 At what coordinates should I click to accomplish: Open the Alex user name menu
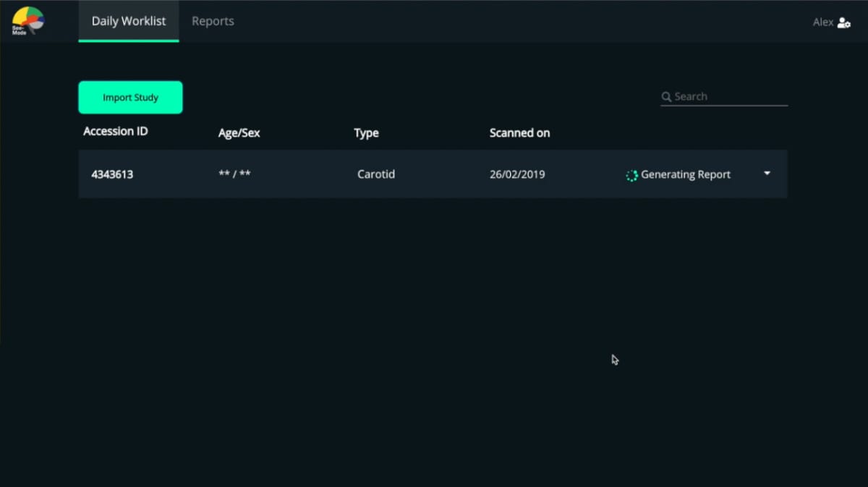tap(822, 22)
